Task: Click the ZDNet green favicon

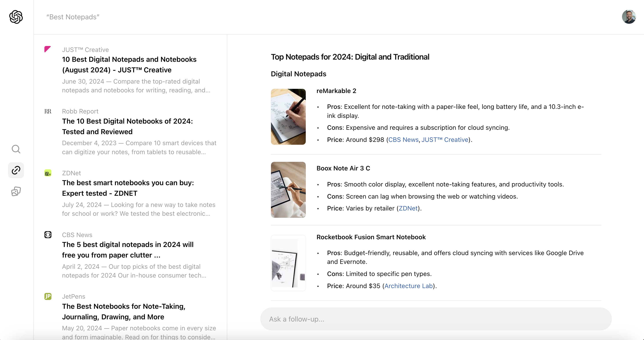Action: (x=48, y=173)
